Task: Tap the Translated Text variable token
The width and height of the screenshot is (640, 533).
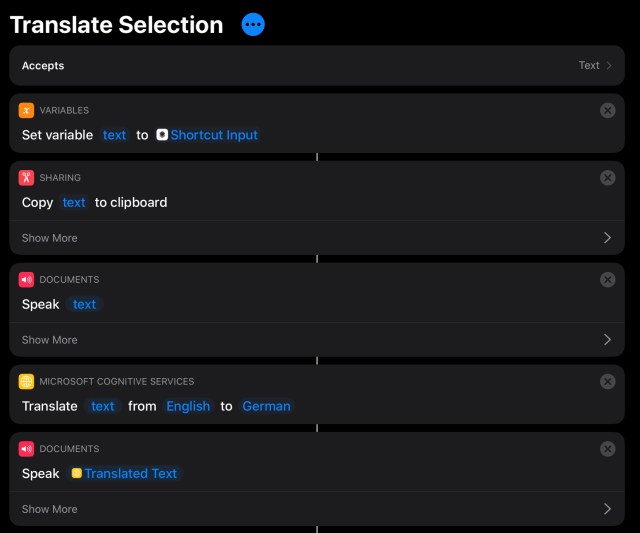Action: pyautogui.click(x=124, y=473)
